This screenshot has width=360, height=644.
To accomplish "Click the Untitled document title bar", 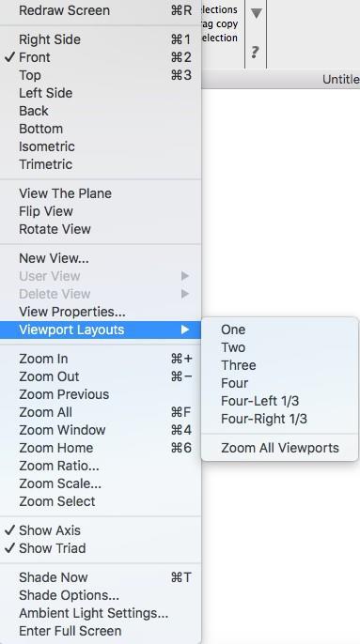I will (281, 79).
